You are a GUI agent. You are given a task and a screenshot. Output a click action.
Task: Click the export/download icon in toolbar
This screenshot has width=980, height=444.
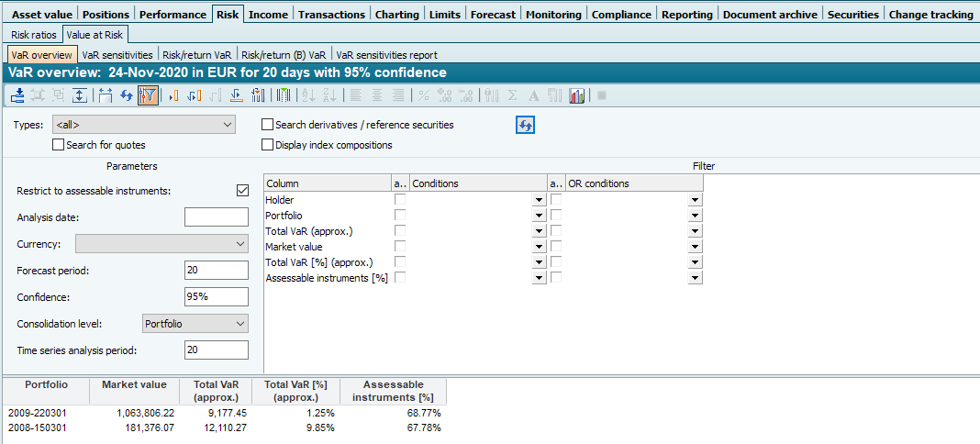[17, 95]
